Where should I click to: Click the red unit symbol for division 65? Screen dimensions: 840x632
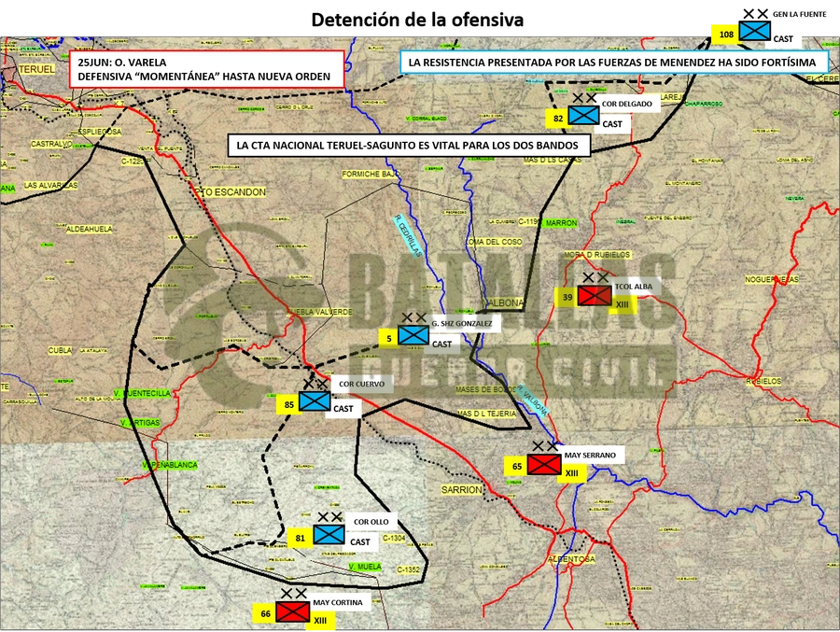(544, 464)
